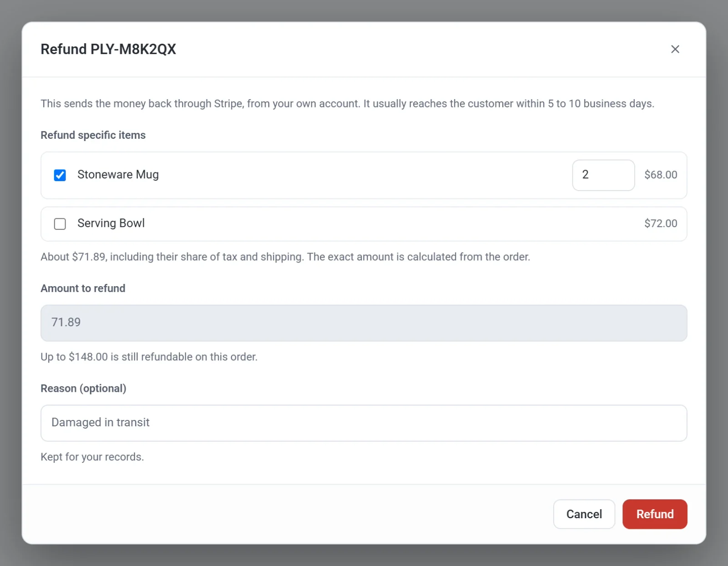Click the $68.00 mug price
Screen dimensions: 728x566
pyautogui.click(x=661, y=175)
